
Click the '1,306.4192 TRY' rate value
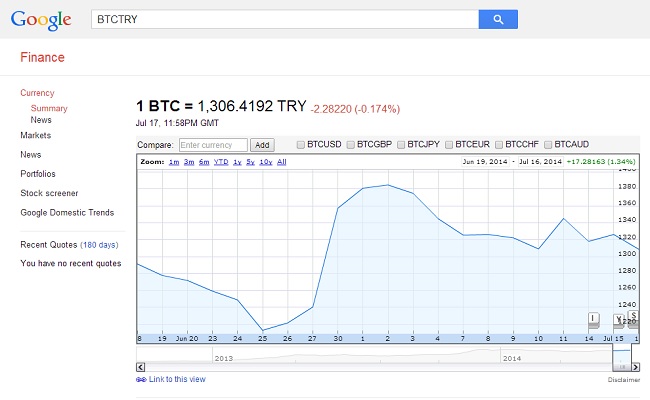coord(252,106)
